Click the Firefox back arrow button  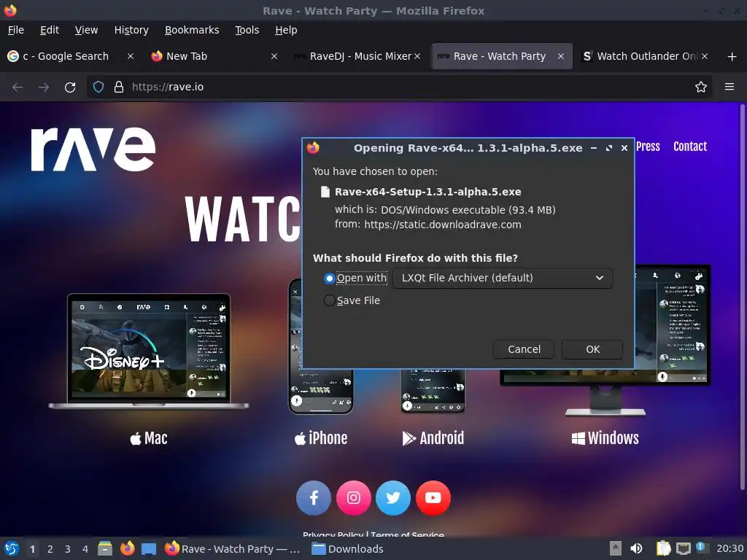coord(18,87)
